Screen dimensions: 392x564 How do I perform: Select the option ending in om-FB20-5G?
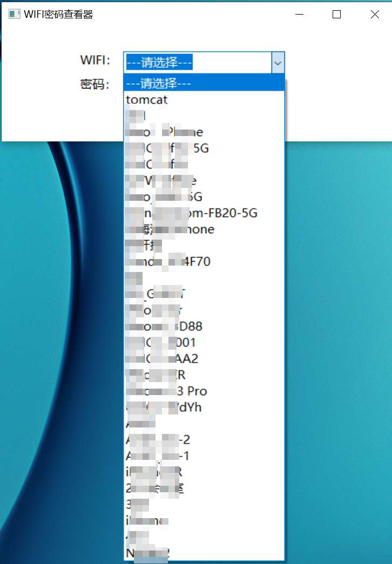tap(204, 213)
